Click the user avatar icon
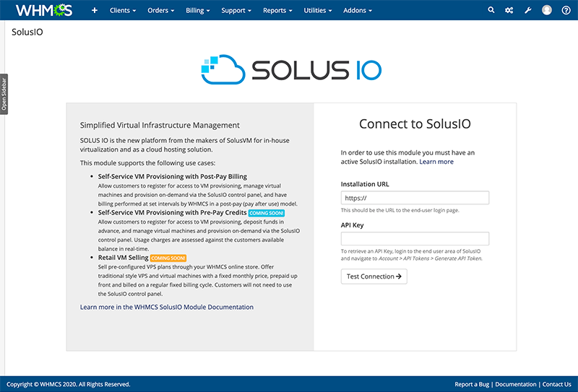 tap(546, 11)
